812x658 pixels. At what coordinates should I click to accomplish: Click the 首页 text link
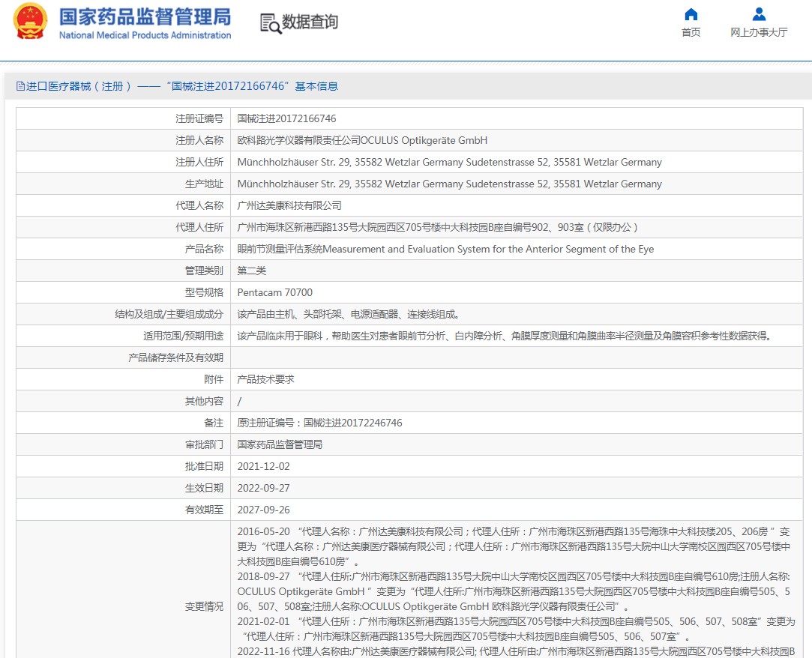coord(691,33)
